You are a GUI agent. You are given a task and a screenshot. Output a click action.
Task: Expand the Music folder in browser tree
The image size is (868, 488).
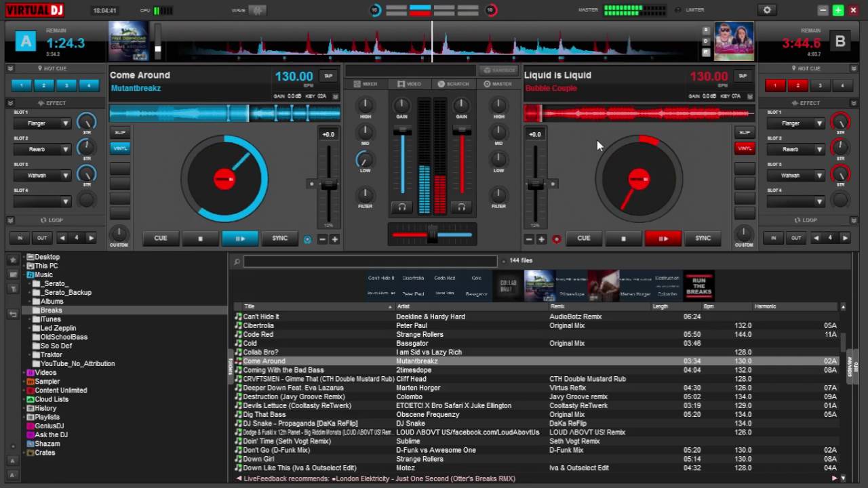(24, 275)
